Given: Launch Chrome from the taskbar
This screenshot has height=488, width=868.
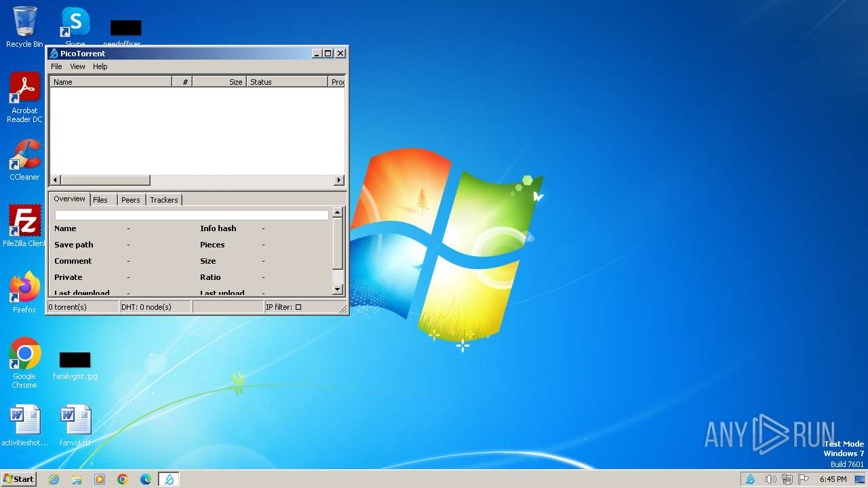Looking at the screenshot, I should (x=123, y=479).
